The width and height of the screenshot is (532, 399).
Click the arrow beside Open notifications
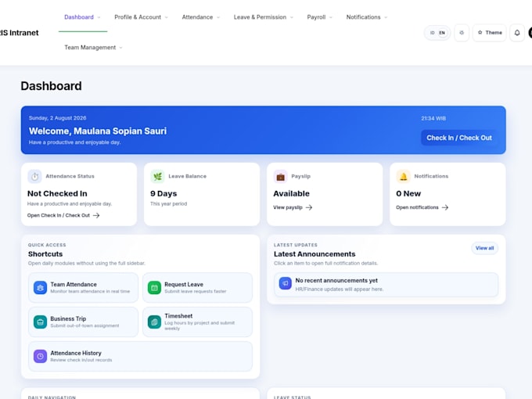click(x=445, y=207)
